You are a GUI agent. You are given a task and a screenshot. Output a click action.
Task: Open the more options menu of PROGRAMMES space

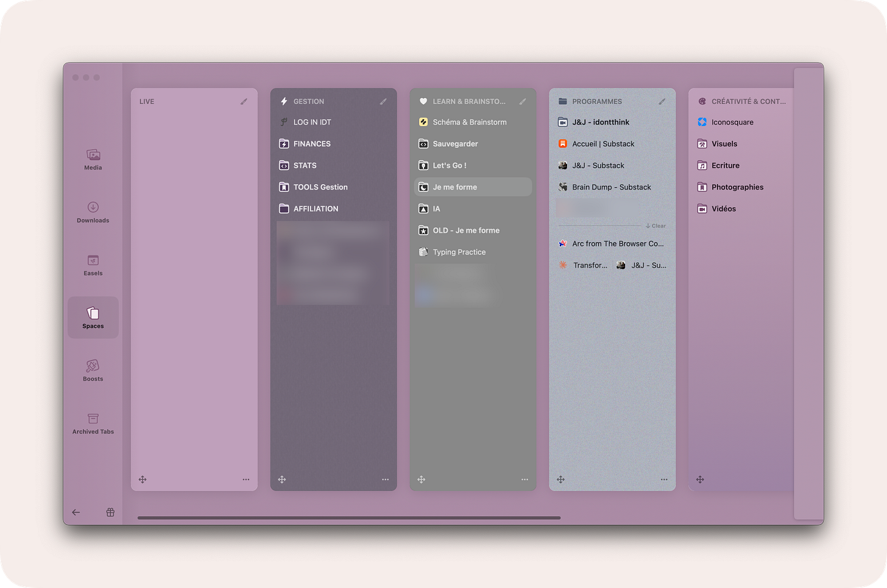point(664,480)
